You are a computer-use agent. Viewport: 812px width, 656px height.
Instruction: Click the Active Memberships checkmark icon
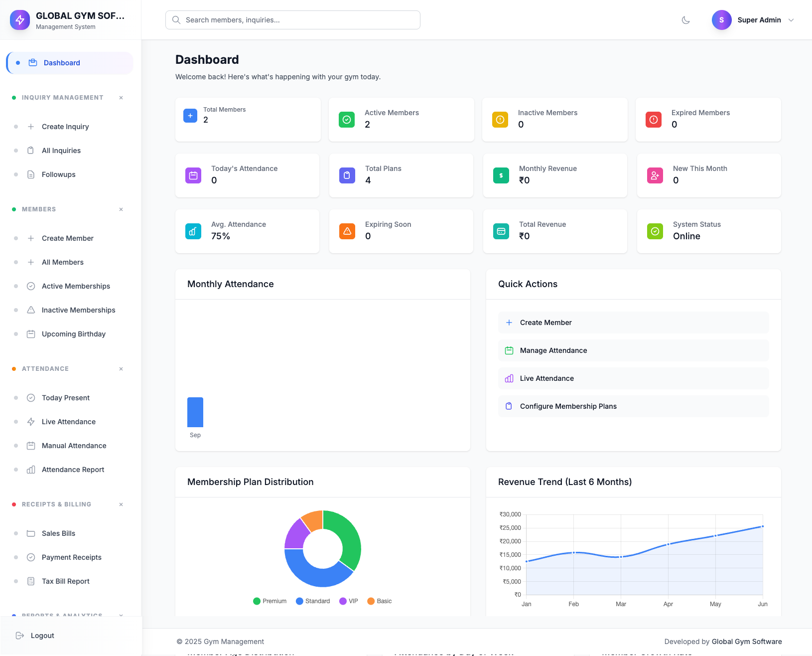[x=31, y=286]
